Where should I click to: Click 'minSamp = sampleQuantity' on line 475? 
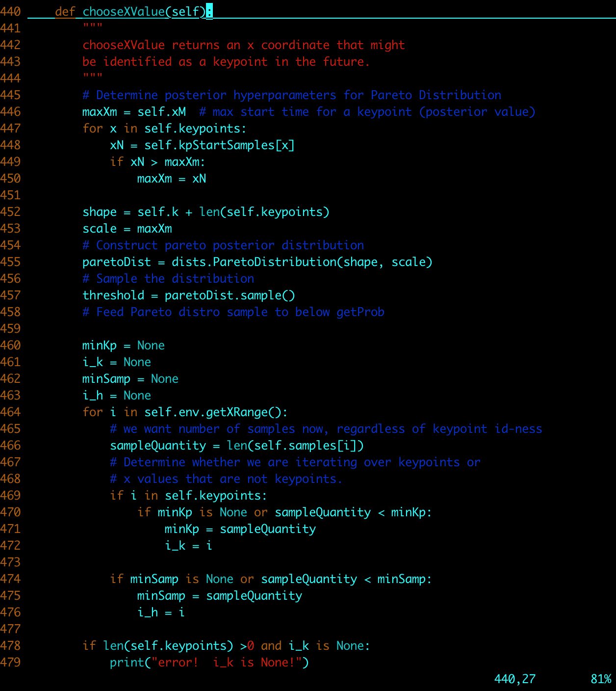tap(219, 596)
